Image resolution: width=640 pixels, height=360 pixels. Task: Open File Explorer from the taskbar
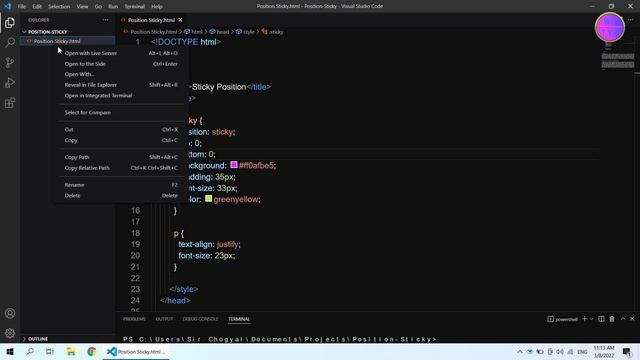click(71, 351)
